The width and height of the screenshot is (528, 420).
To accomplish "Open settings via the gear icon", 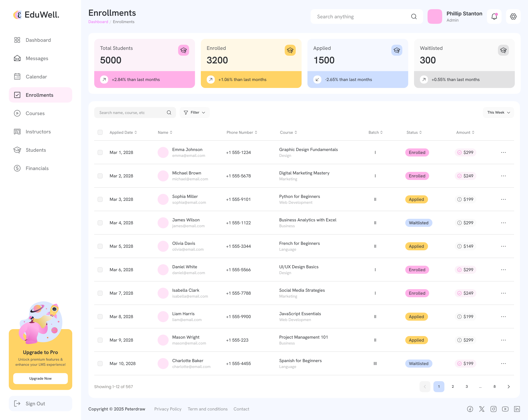I will tap(513, 17).
